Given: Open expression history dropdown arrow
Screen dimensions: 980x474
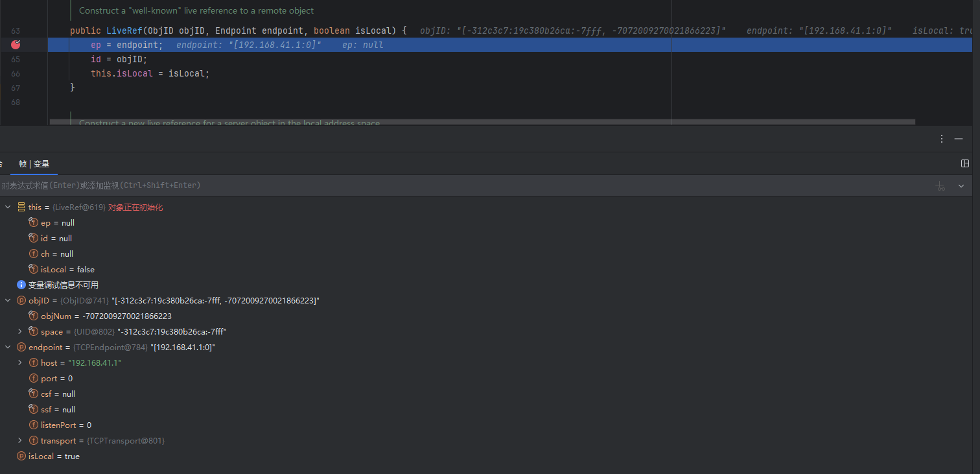Looking at the screenshot, I should 961,186.
